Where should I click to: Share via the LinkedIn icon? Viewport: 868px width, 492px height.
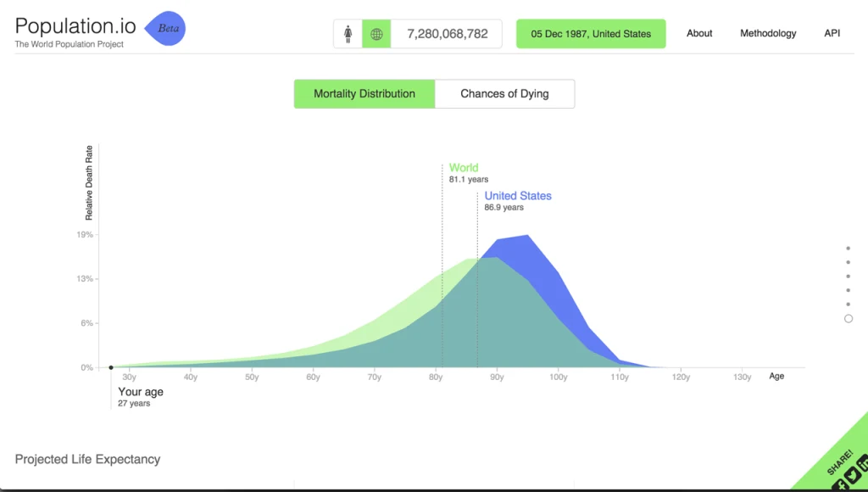(x=865, y=463)
